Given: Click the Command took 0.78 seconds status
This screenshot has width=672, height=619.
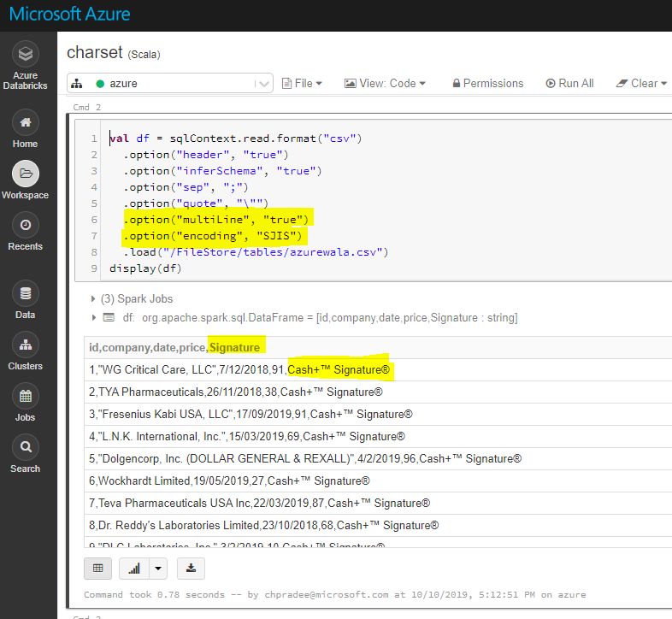Looking at the screenshot, I should [334, 595].
